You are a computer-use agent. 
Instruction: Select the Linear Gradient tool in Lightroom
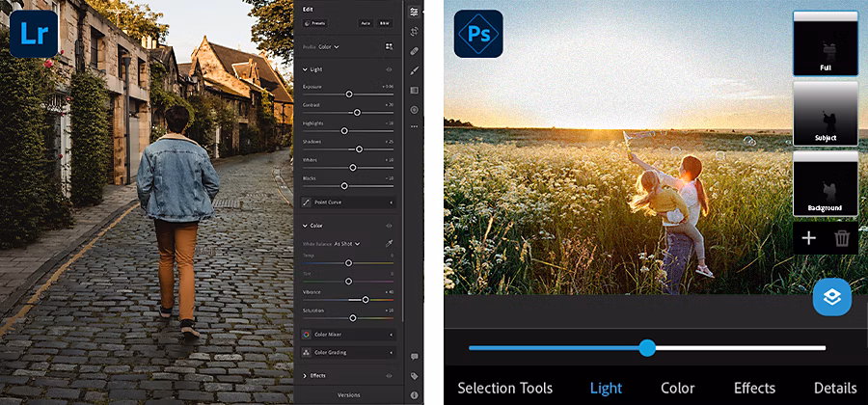[x=414, y=91]
